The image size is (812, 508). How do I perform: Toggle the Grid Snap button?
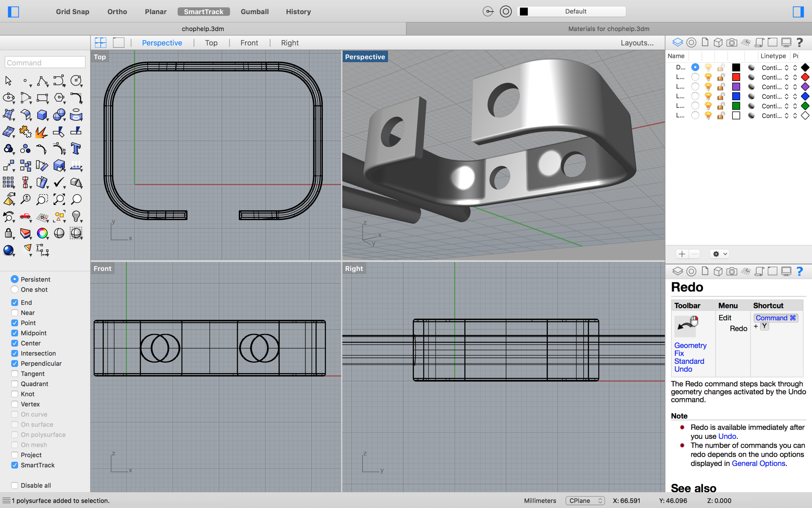(x=72, y=12)
